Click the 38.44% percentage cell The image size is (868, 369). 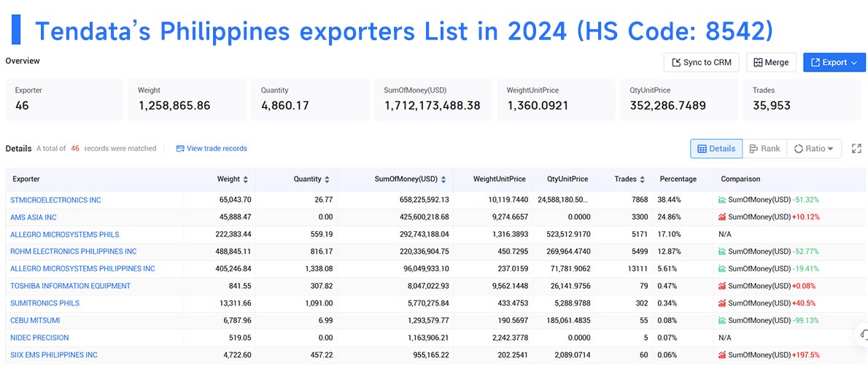pyautogui.click(x=670, y=200)
